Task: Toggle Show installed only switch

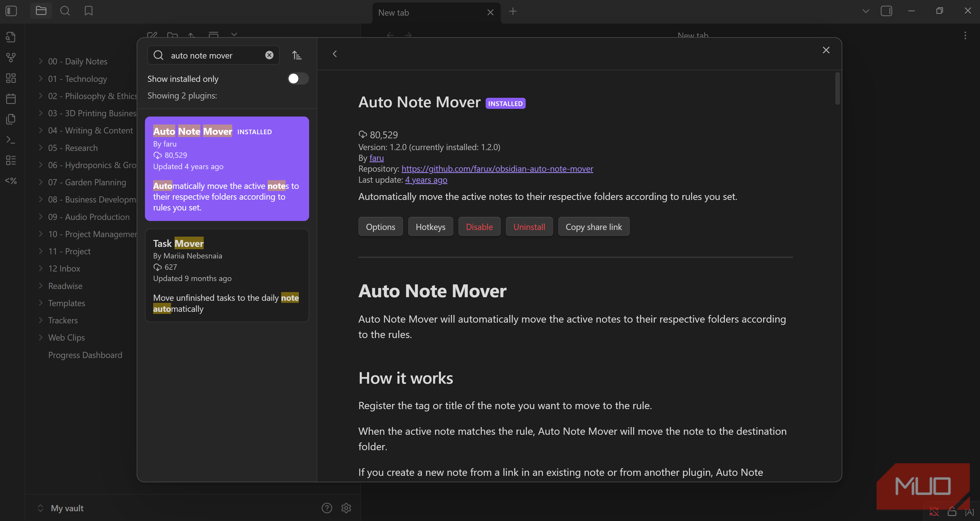Action: click(298, 78)
